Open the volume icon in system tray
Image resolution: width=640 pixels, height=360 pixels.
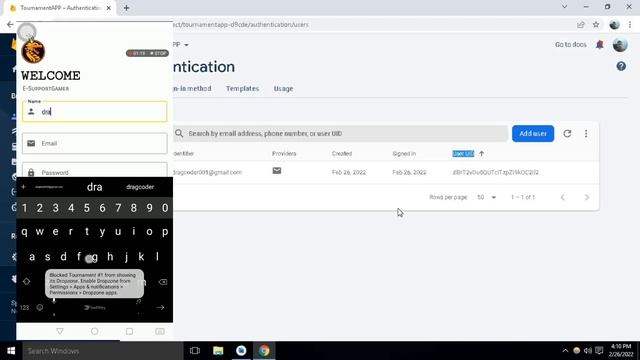tap(588, 351)
